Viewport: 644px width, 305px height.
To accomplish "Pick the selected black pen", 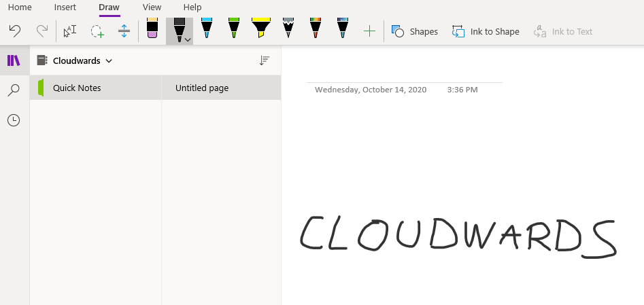I will coord(178,30).
